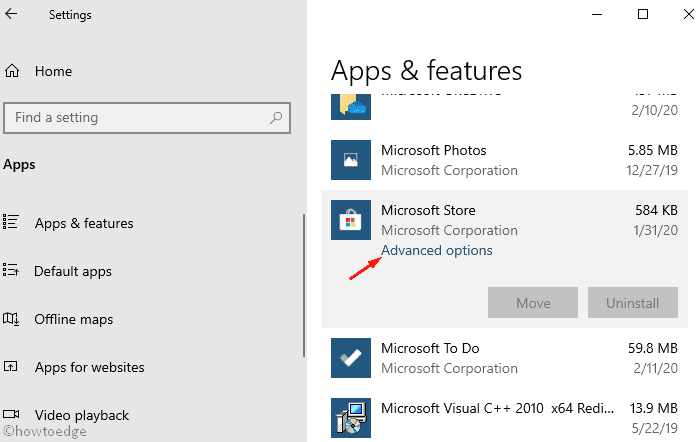Close the Settings window
The image size is (696, 442).
coord(688,14)
